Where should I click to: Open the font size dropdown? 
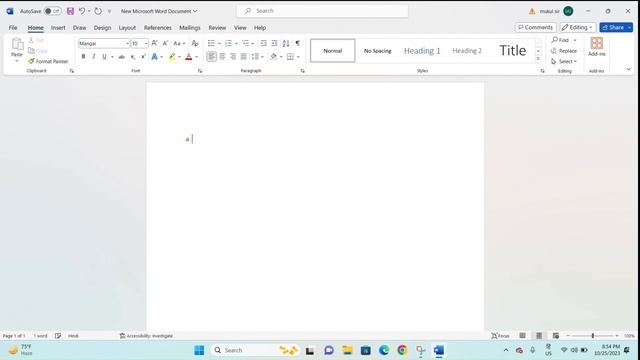(146, 43)
